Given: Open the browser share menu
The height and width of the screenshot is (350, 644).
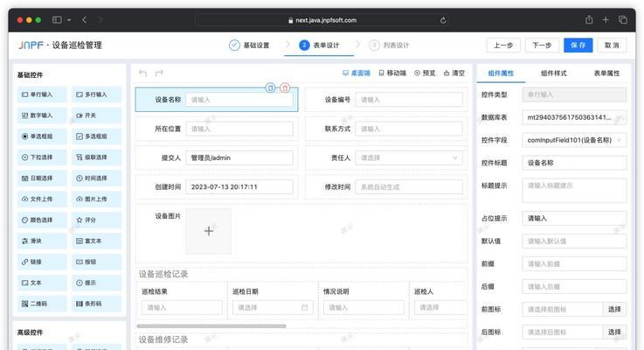Looking at the screenshot, I should point(589,20).
